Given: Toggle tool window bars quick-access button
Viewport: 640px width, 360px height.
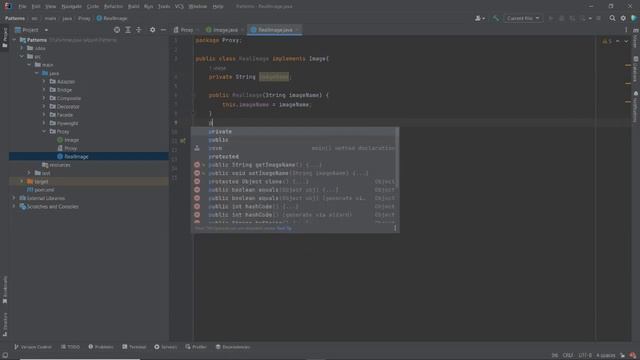Looking at the screenshot, I should point(5,355).
